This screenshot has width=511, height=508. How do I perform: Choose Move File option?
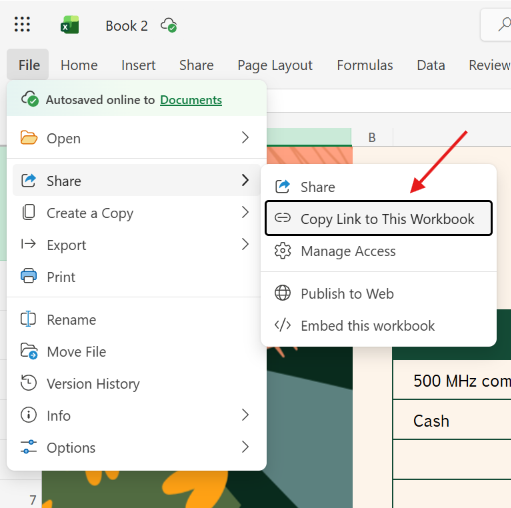137,351
